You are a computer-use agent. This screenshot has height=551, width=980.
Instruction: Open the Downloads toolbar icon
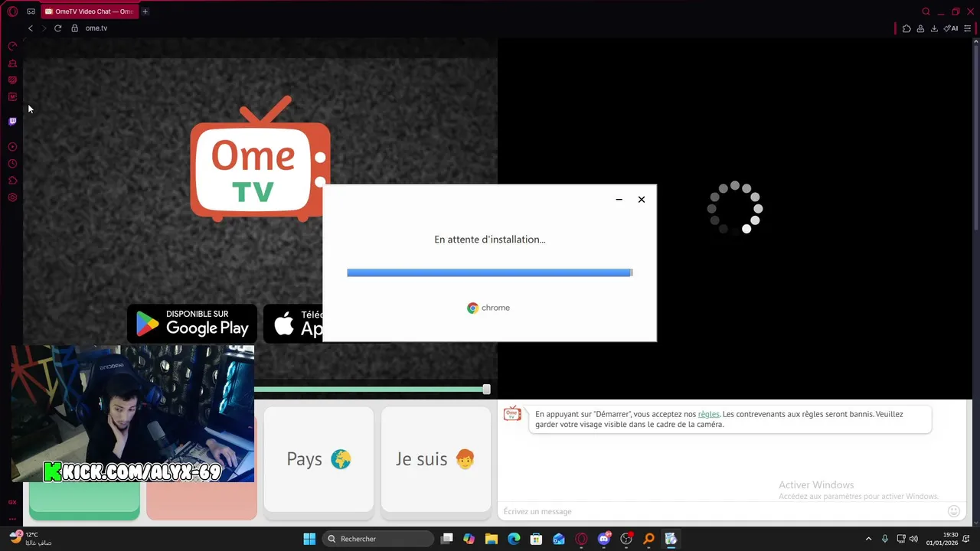(934, 28)
